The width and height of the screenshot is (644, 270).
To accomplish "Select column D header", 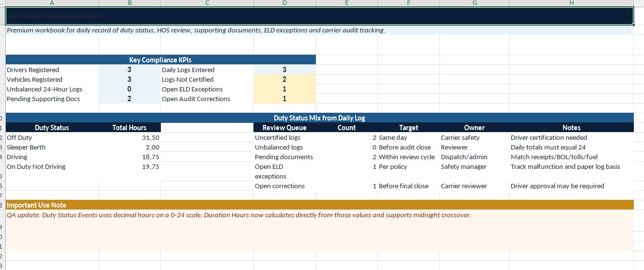I will (x=284, y=3).
